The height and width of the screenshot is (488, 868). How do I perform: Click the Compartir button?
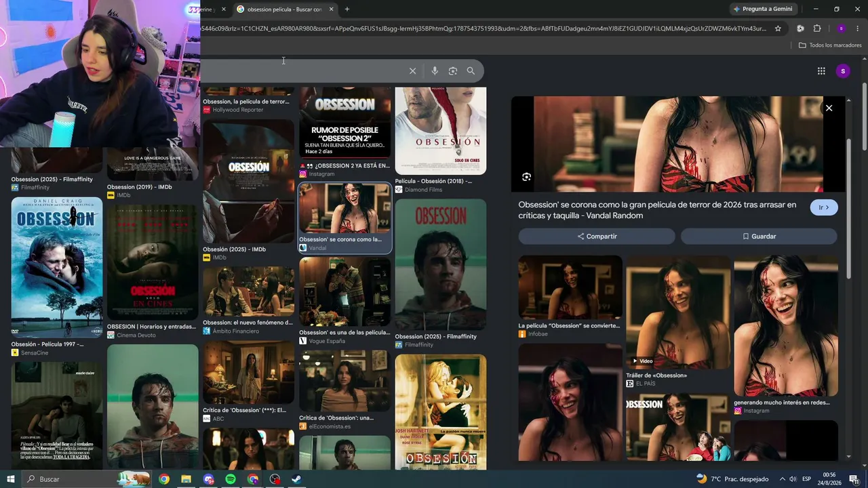point(597,237)
